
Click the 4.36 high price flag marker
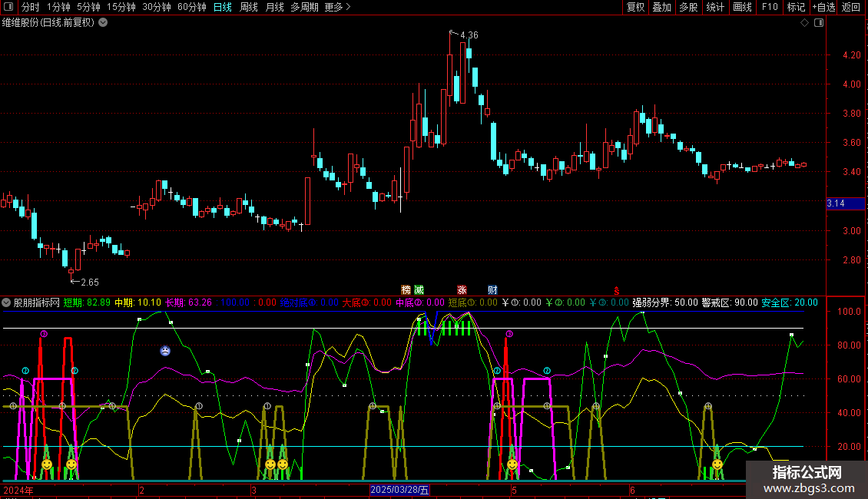[464, 35]
